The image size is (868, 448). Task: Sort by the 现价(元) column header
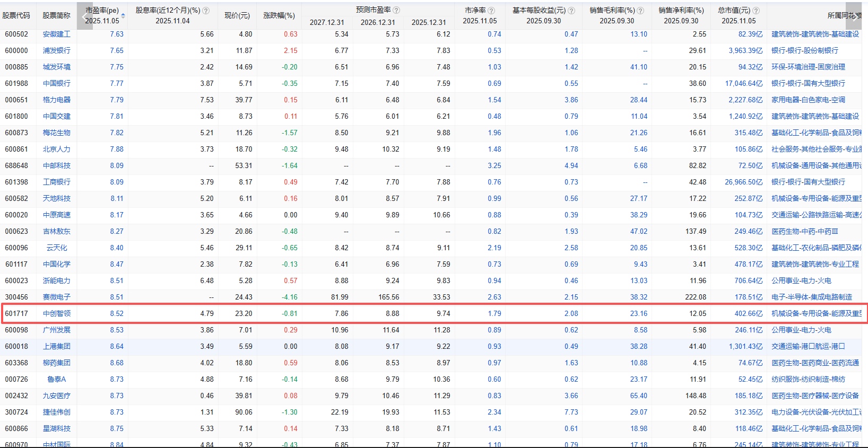pyautogui.click(x=237, y=16)
